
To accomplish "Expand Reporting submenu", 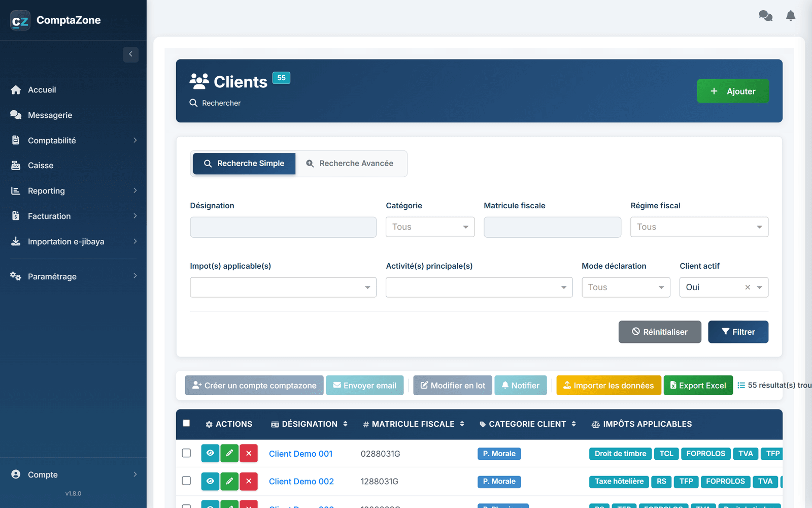I will [x=73, y=190].
